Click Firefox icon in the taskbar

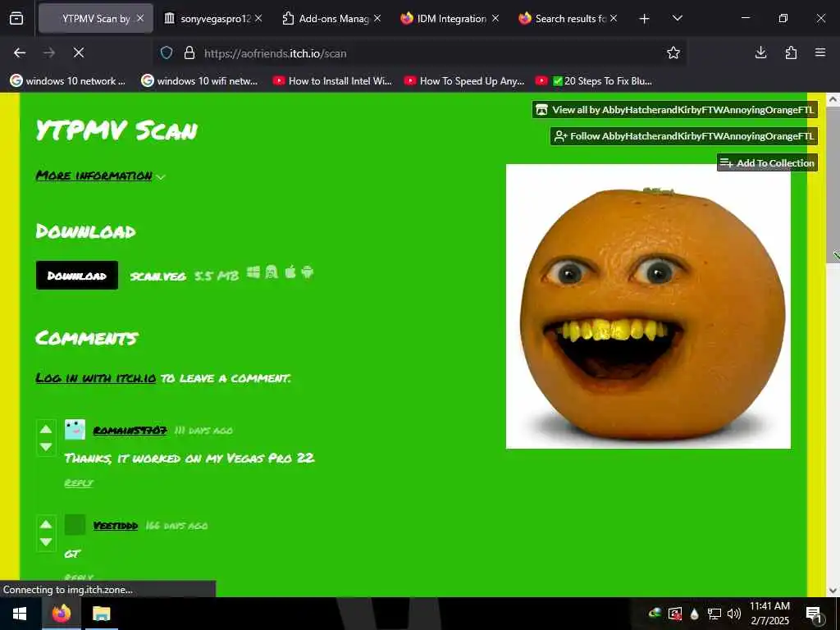(x=62, y=614)
